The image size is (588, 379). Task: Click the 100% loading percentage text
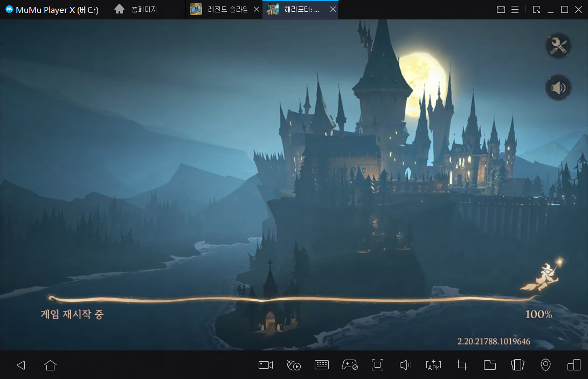[x=538, y=314]
